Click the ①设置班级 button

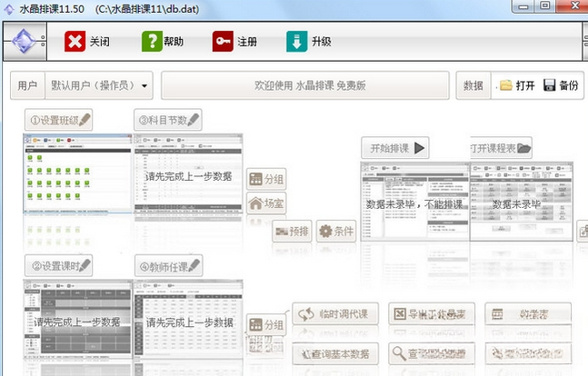[58, 120]
